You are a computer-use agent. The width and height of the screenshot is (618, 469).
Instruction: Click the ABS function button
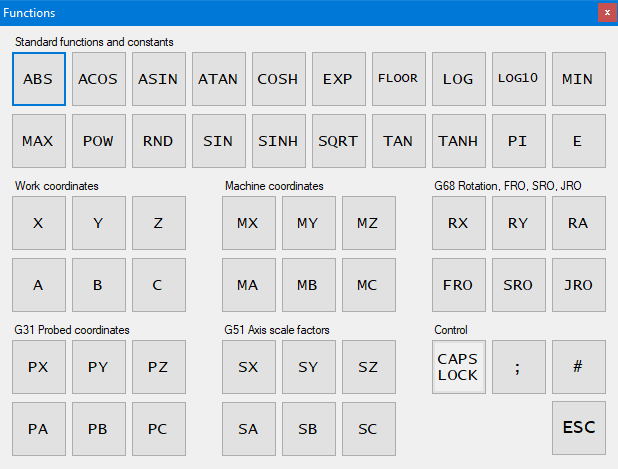click(x=38, y=79)
